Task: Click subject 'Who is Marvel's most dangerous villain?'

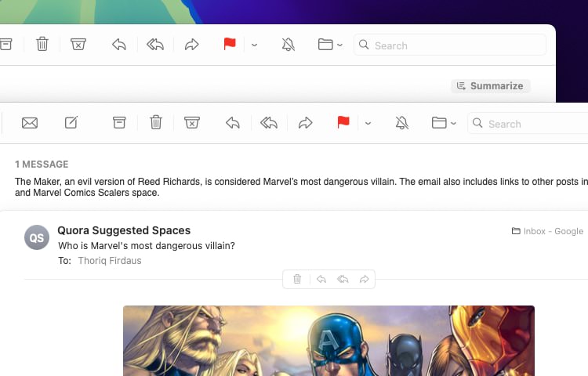Action: pos(147,246)
